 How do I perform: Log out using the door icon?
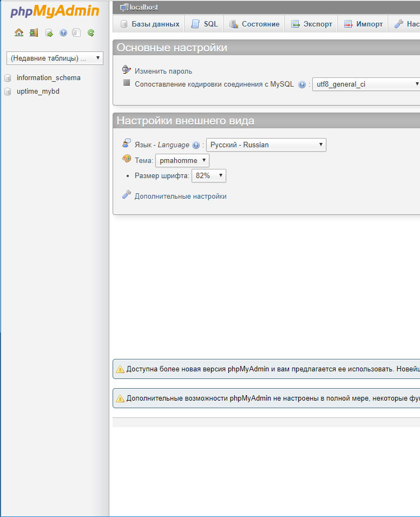[34, 32]
